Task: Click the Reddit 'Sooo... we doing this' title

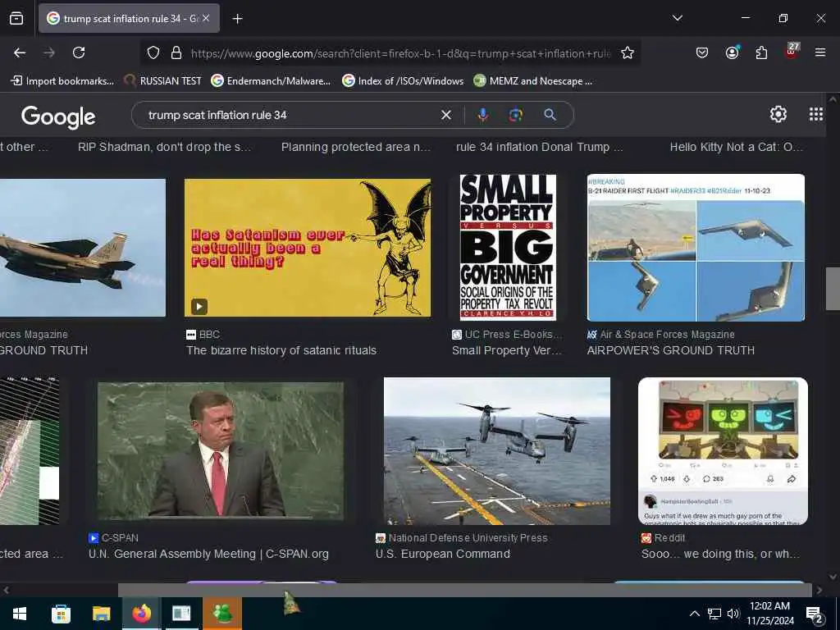Action: pyautogui.click(x=720, y=554)
